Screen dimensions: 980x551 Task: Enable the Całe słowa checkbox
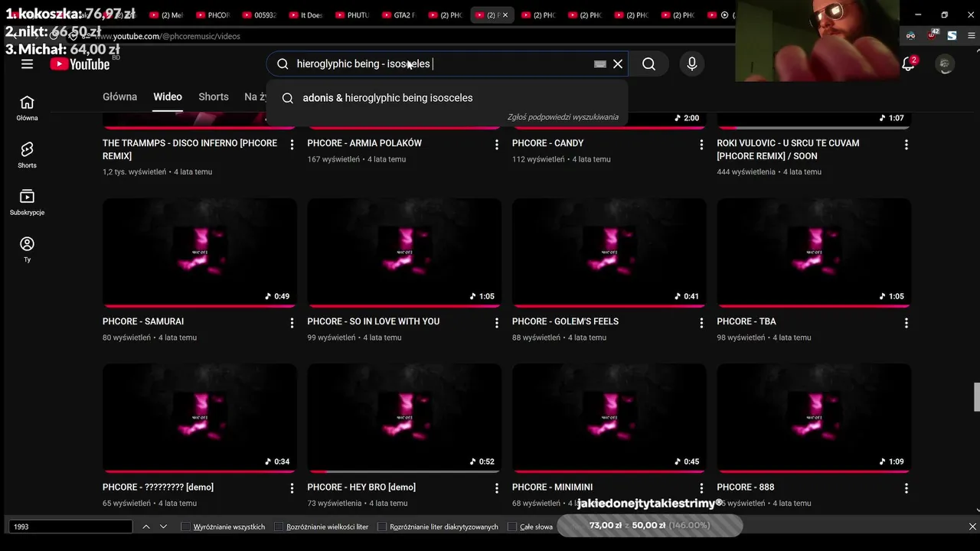click(512, 527)
